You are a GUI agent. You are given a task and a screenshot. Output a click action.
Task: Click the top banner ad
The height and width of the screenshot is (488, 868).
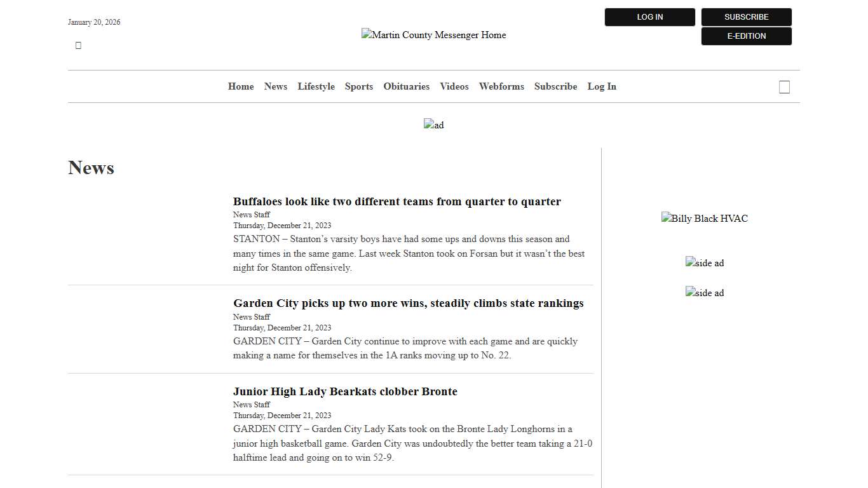click(433, 125)
